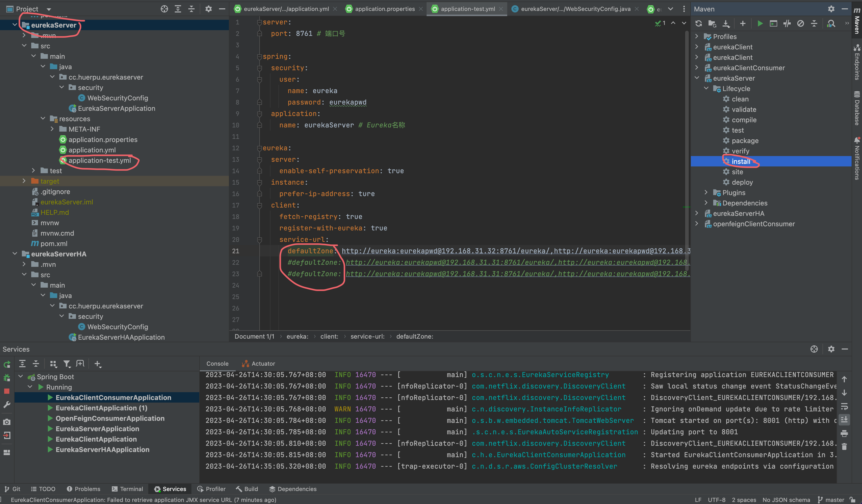Open Git tool window tab
The width and height of the screenshot is (862, 504).
(12, 489)
